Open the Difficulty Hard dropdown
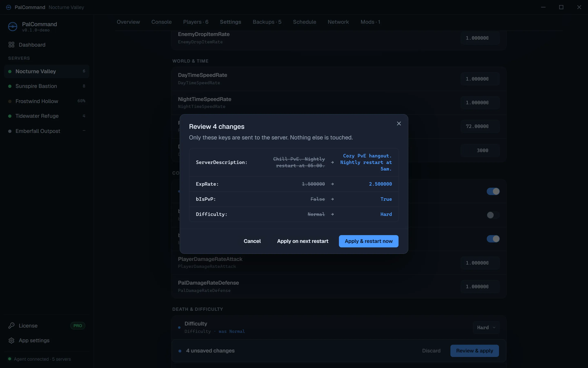Screen dimensions: 588x368 (486, 328)
